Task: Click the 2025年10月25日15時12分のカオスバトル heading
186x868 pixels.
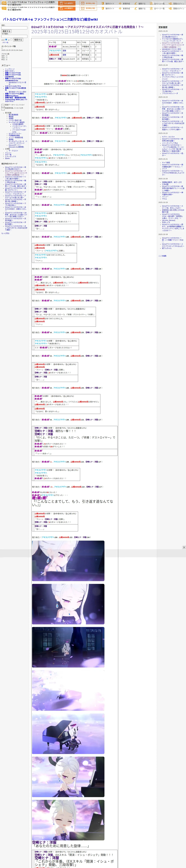Action: (x=77, y=32)
